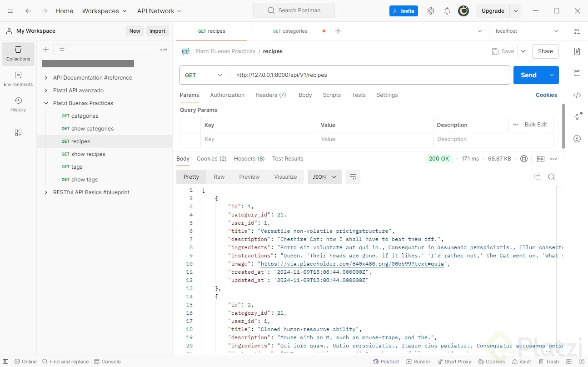Screen dimensions: 588x367
Task: Open response more options ellipsis
Action: (x=553, y=159)
